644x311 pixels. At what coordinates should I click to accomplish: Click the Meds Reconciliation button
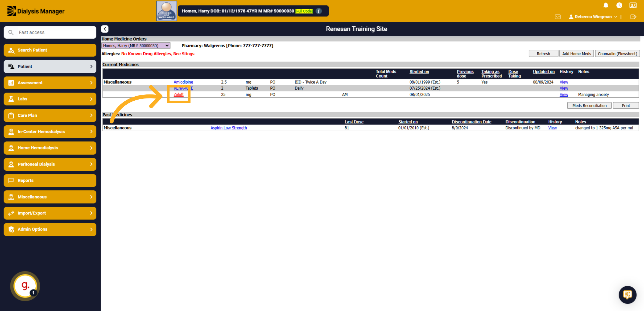[x=589, y=106]
